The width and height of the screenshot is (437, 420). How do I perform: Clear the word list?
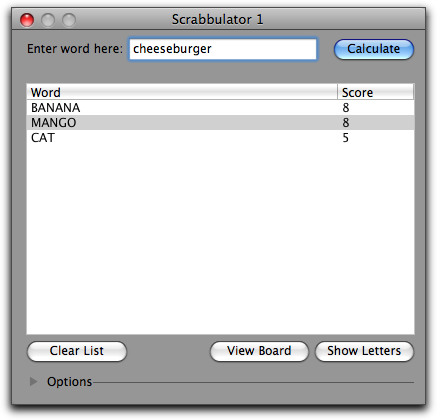(x=77, y=351)
